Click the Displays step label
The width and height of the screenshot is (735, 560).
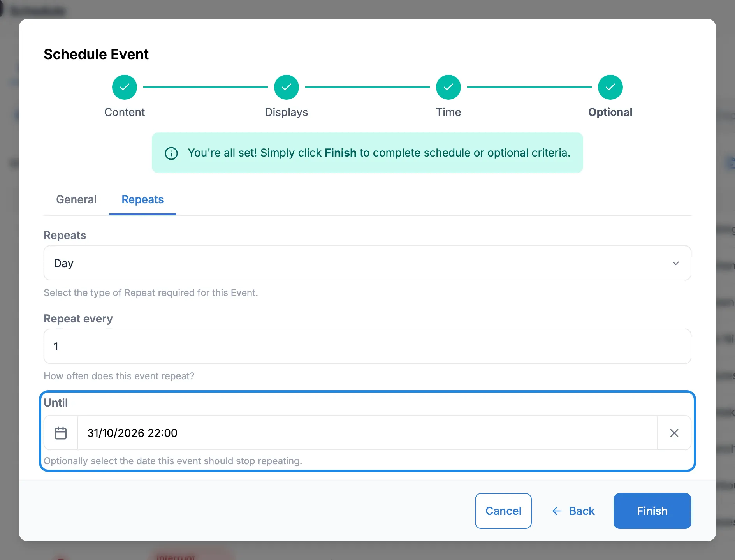pyautogui.click(x=287, y=112)
